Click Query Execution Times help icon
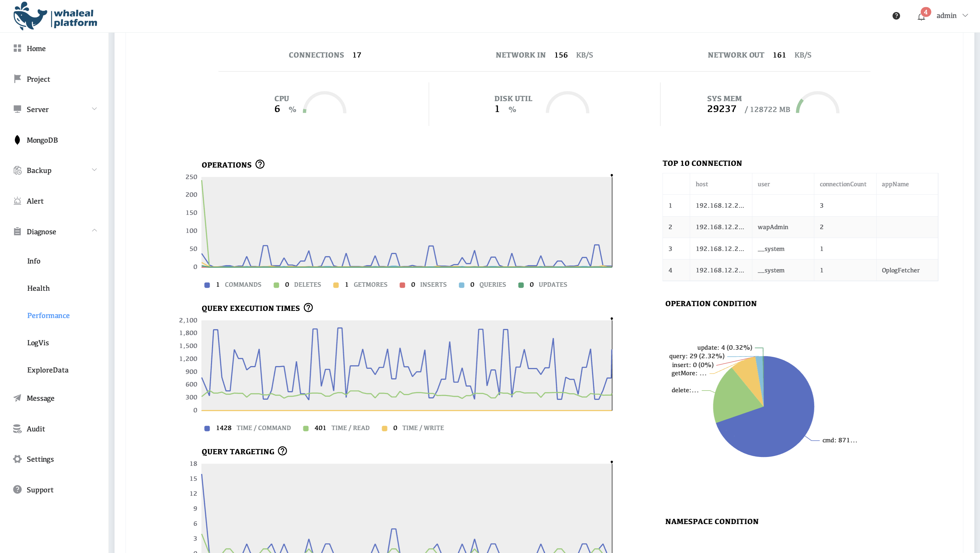The height and width of the screenshot is (553, 980). coord(308,307)
